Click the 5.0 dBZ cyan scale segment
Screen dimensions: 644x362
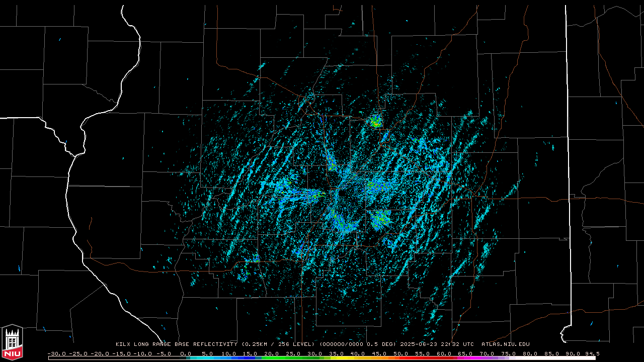click(x=208, y=358)
